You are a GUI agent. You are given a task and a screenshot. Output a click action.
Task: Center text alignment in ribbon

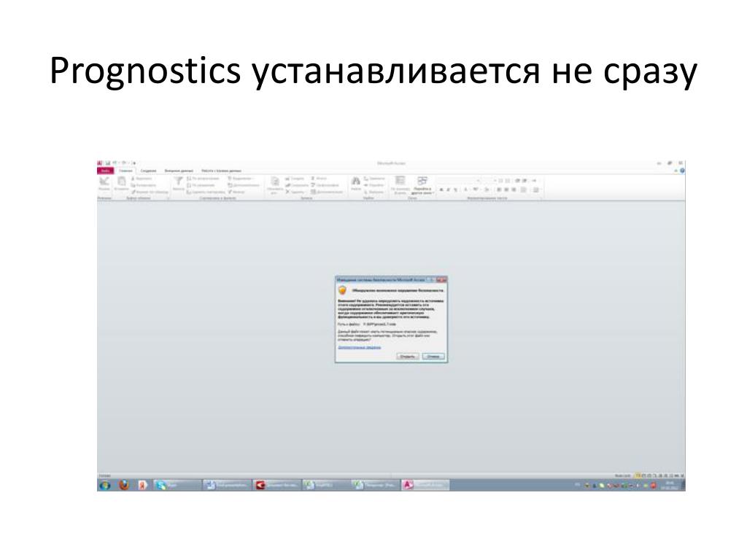click(x=506, y=190)
